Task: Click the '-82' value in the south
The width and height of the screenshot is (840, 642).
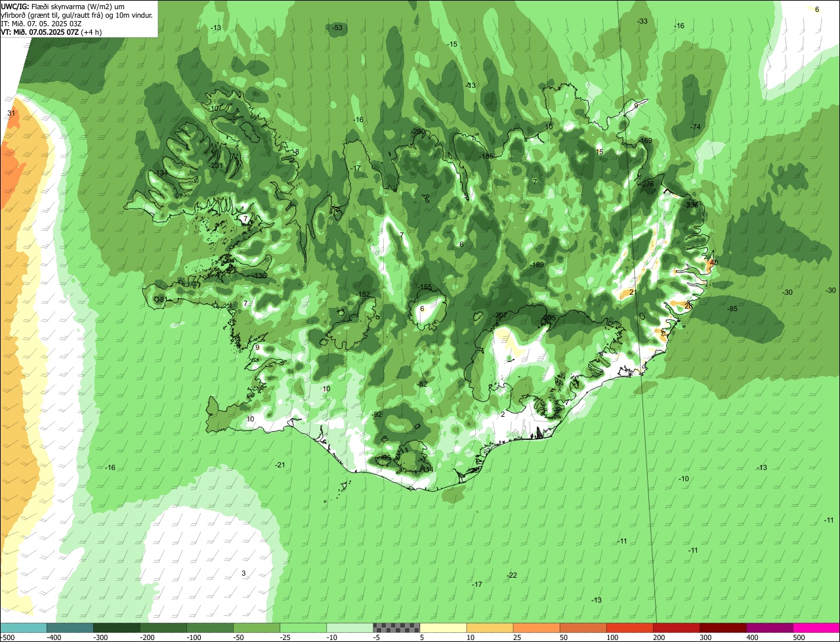Action: coord(423,384)
